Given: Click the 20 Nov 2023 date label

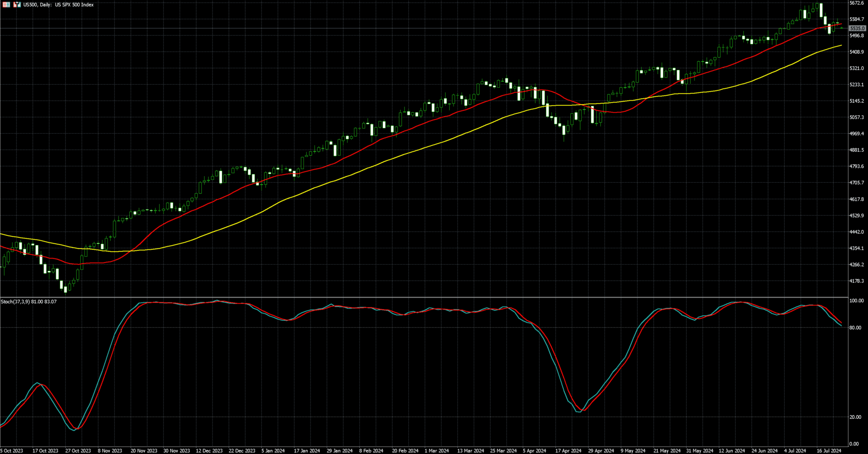Looking at the screenshot, I should (143, 451).
